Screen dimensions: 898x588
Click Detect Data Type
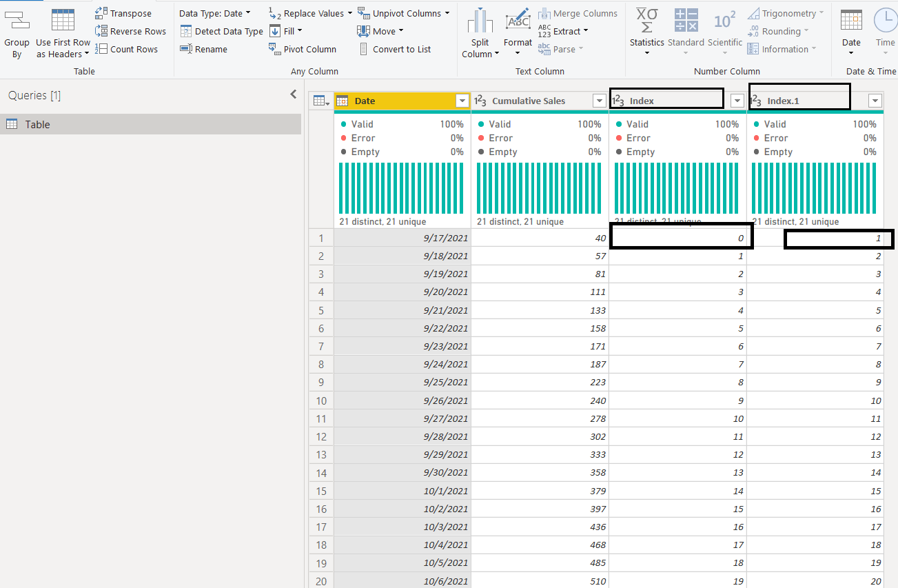(x=221, y=30)
